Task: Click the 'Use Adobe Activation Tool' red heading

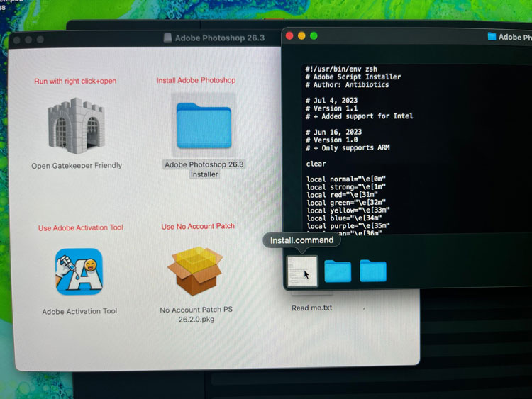Action: (80, 227)
